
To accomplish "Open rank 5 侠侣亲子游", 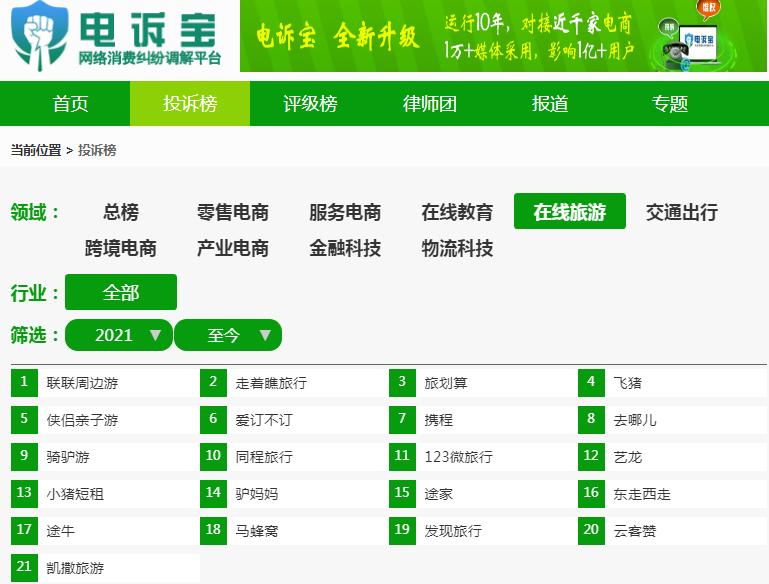I will [105, 420].
